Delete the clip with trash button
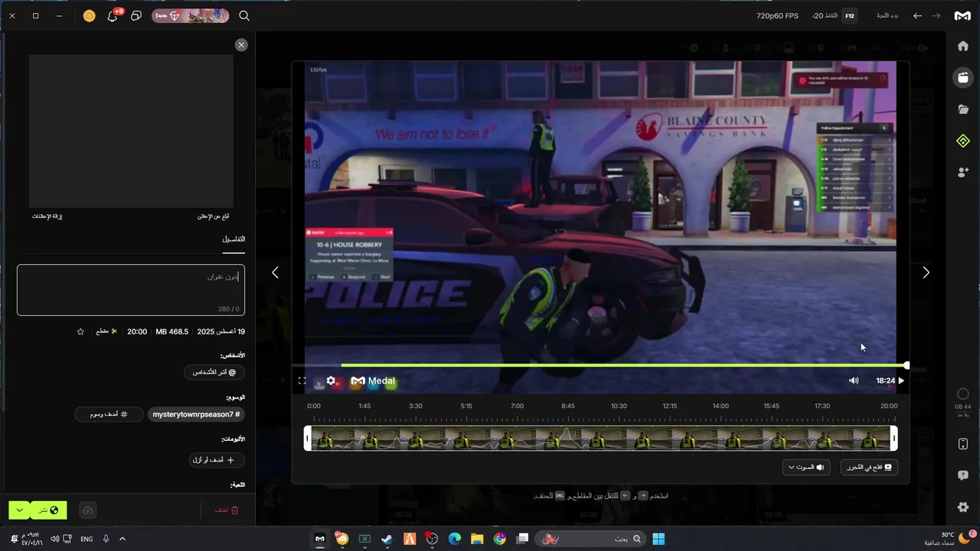The width and height of the screenshot is (980, 551). pos(227,510)
